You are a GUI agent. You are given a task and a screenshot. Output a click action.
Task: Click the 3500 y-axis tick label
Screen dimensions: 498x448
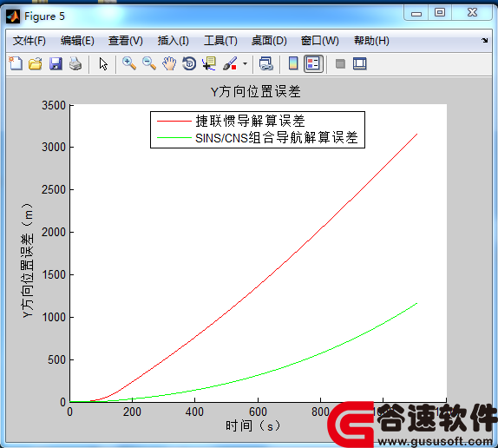pyautogui.click(x=54, y=105)
